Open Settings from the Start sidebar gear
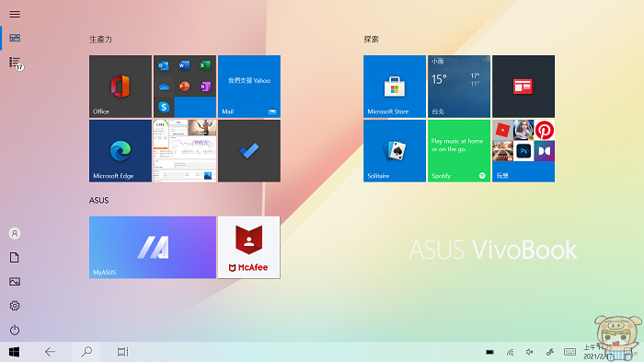Viewport: 644px width, 362px height. 15,306
